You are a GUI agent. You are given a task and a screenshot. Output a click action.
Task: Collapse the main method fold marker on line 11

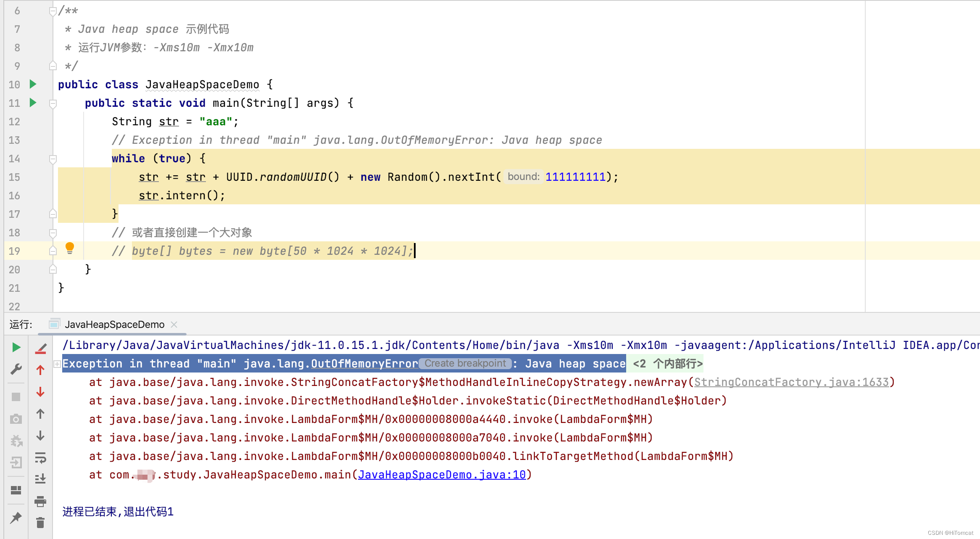[x=53, y=103]
